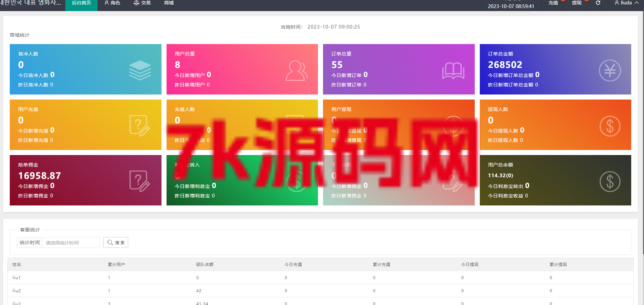This screenshot has width=644, height=305.
Task: Click the 今日充值 column header
Action: tap(293, 265)
